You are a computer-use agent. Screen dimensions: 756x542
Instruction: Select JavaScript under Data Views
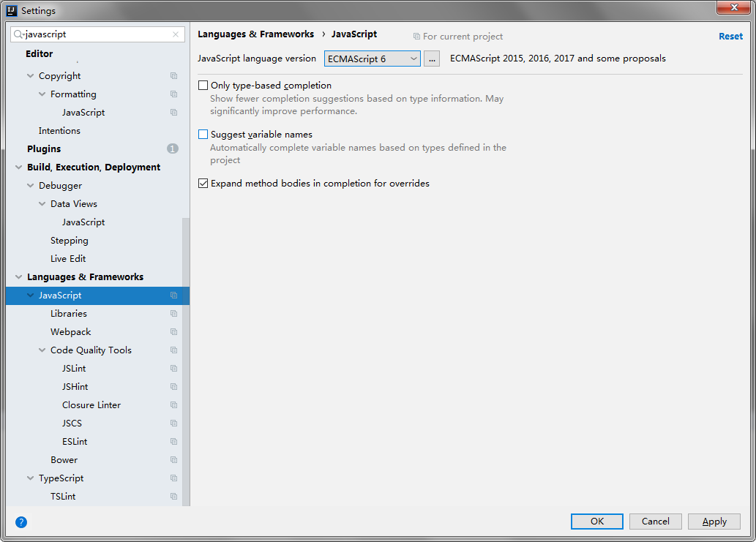(83, 222)
